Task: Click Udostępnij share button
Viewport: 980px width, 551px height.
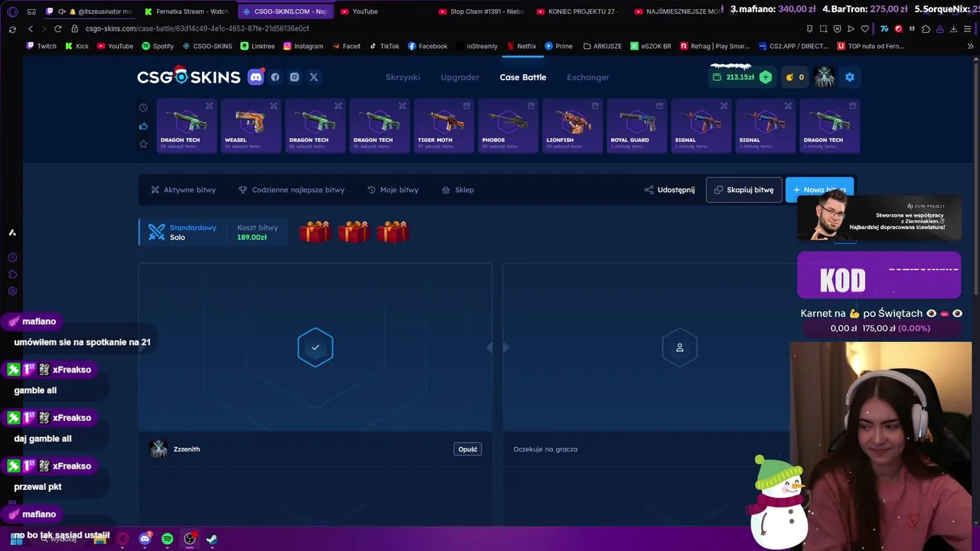Action: [x=670, y=190]
